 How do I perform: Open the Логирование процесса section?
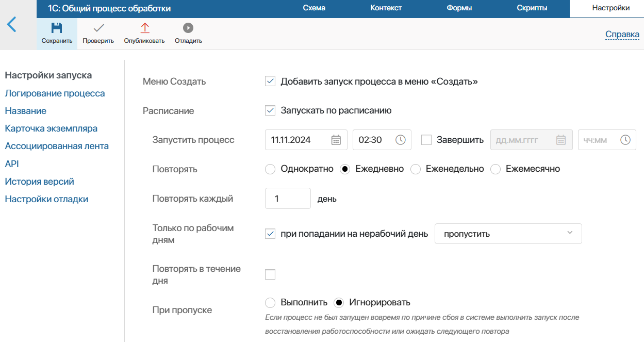tap(55, 93)
